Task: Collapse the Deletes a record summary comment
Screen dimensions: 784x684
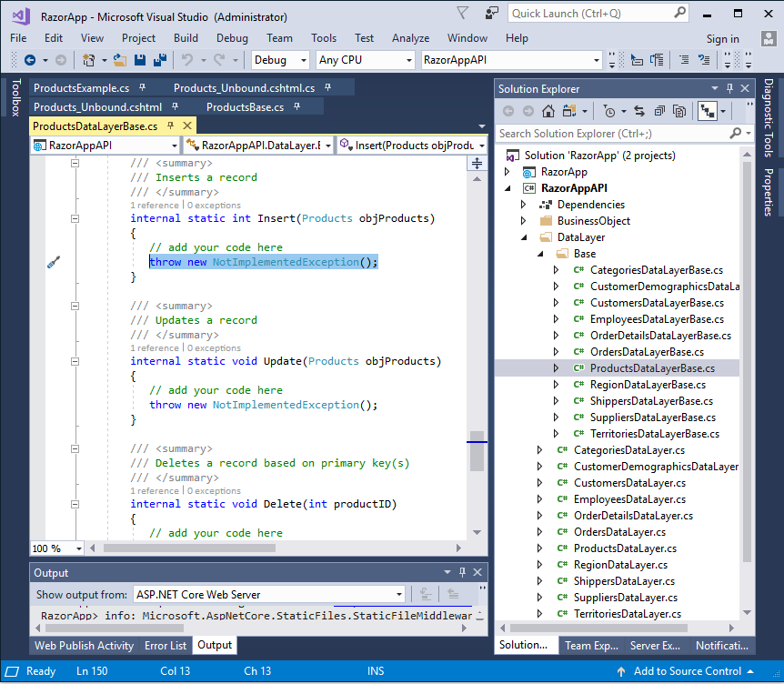Action: pos(75,449)
